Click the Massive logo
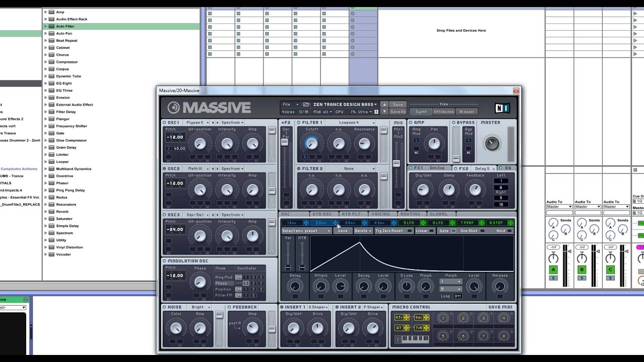 (209, 108)
